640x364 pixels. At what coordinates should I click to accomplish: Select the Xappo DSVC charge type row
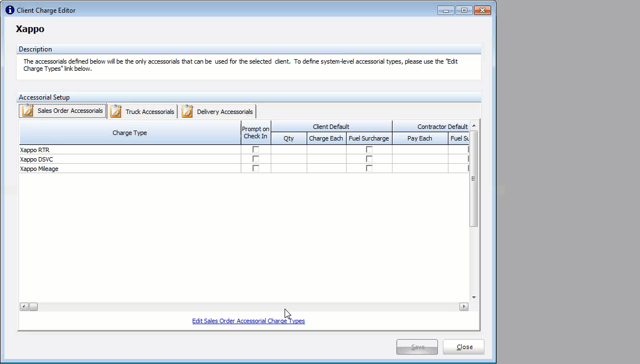pyautogui.click(x=130, y=159)
